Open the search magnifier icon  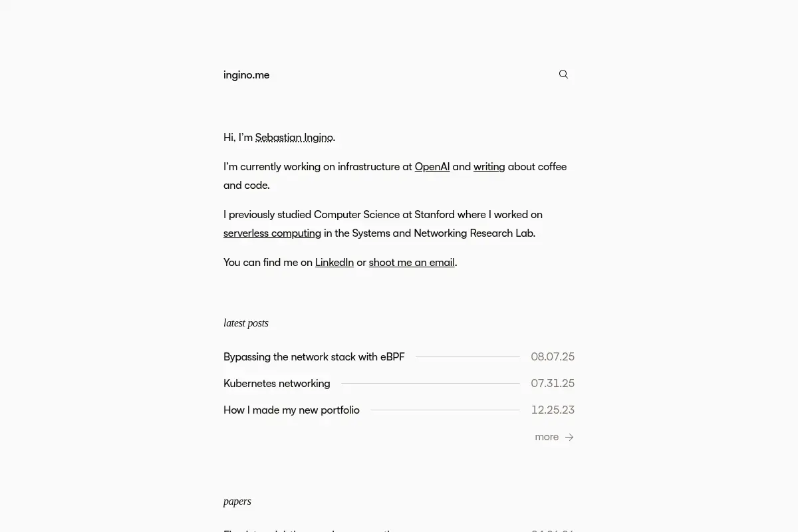click(x=563, y=74)
